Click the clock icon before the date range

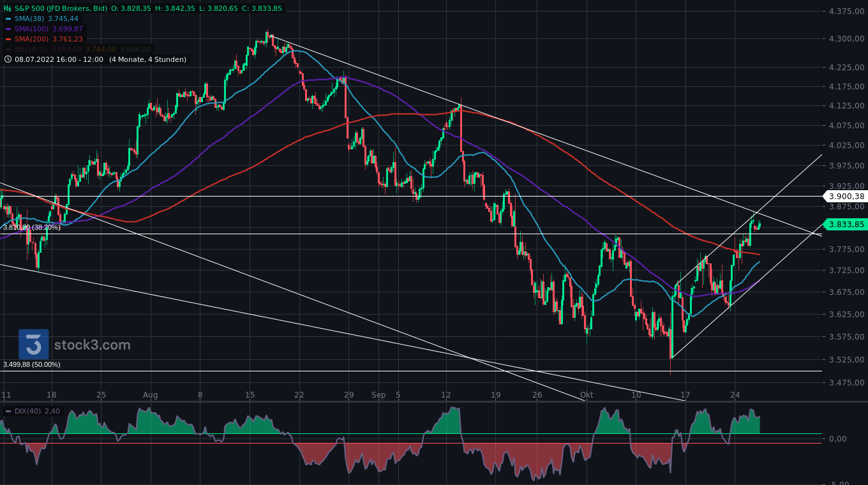coord(7,59)
